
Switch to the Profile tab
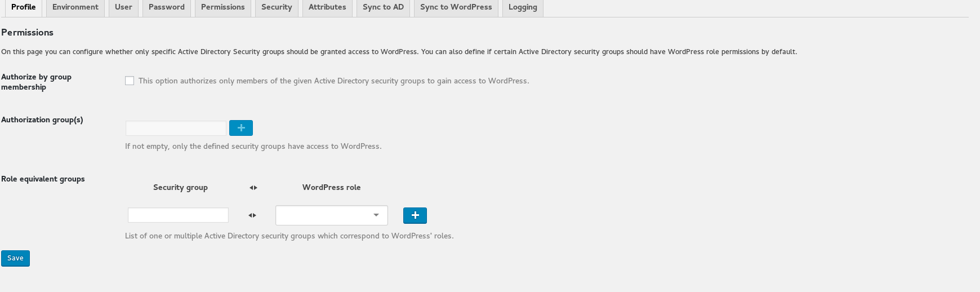[x=24, y=7]
